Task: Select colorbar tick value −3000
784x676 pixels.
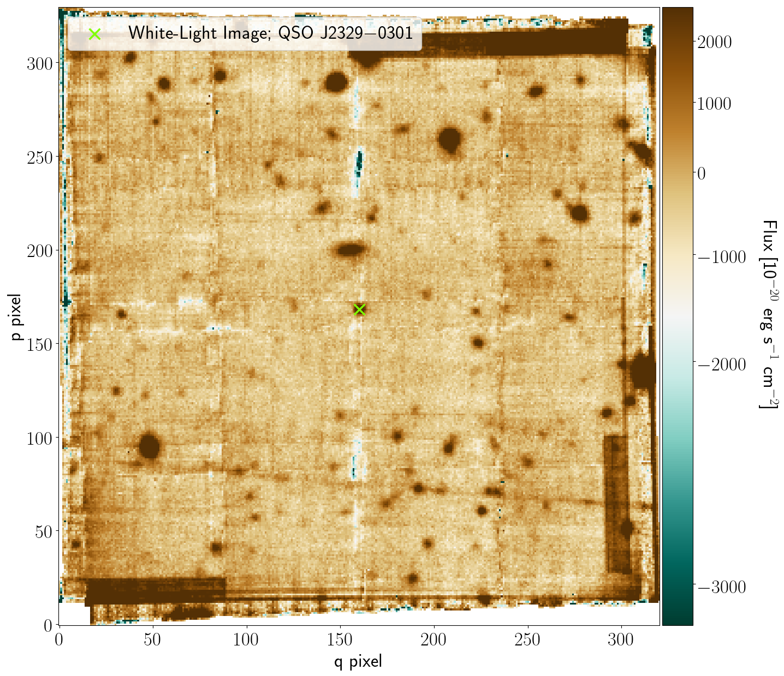Action: [721, 587]
